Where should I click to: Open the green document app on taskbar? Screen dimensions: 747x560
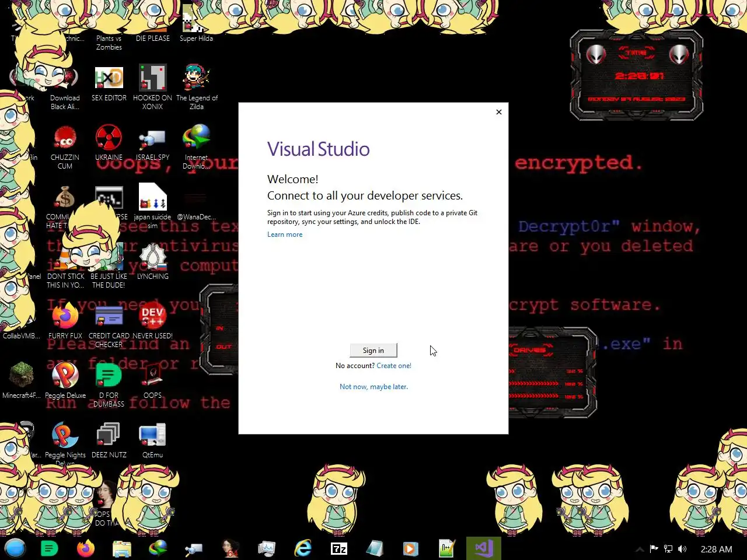(50, 548)
